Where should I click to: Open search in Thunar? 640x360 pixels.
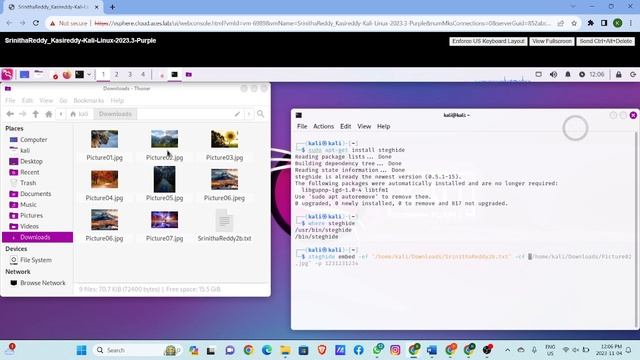[260, 114]
